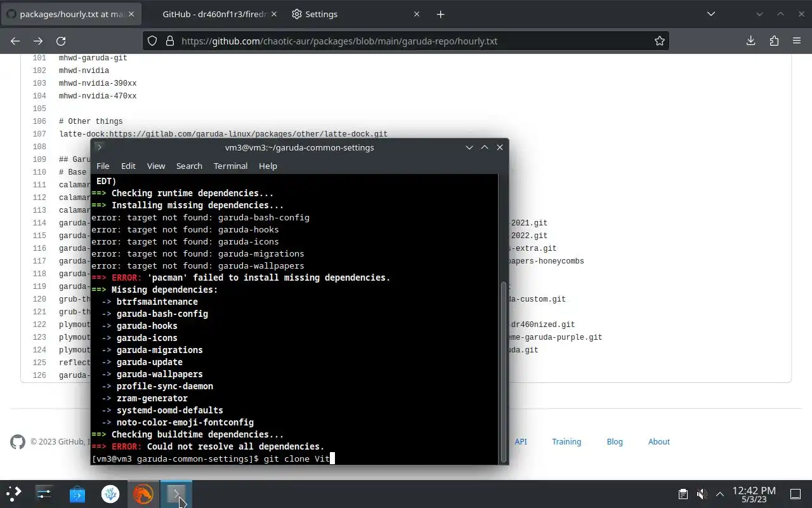
Task: Switch to the FireDragon browser taskbar icon
Action: [143, 493]
